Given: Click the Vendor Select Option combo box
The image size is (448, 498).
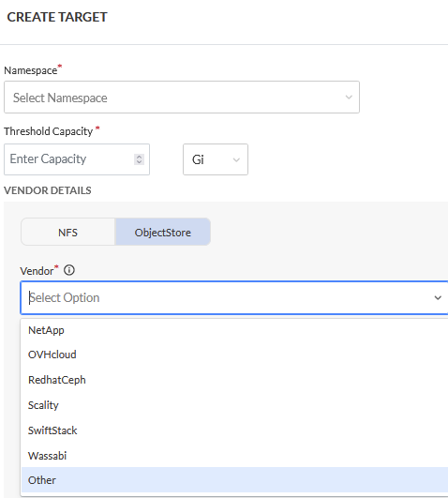Looking at the screenshot, I should [x=234, y=298].
